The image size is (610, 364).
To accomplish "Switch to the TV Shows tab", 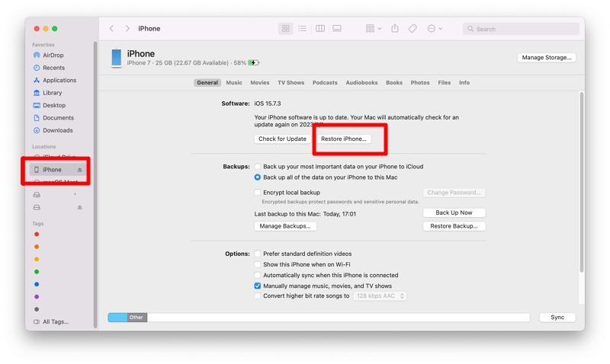I will click(291, 82).
